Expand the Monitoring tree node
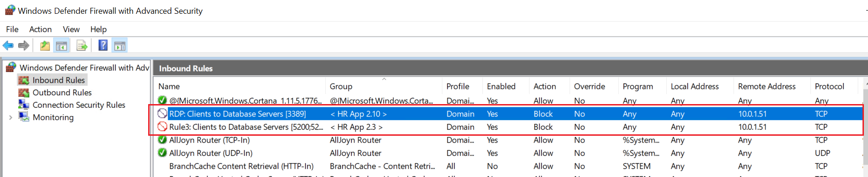 [11, 117]
